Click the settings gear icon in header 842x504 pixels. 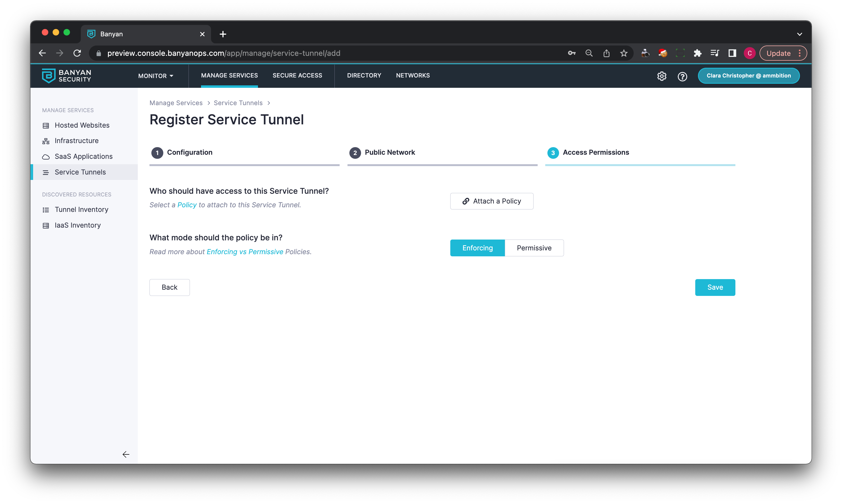(662, 76)
